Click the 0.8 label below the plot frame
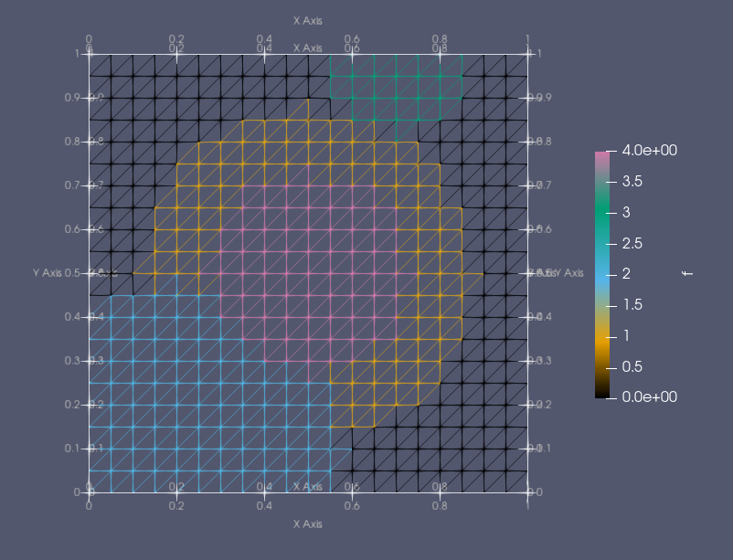The width and height of the screenshot is (733, 560). tap(440, 506)
